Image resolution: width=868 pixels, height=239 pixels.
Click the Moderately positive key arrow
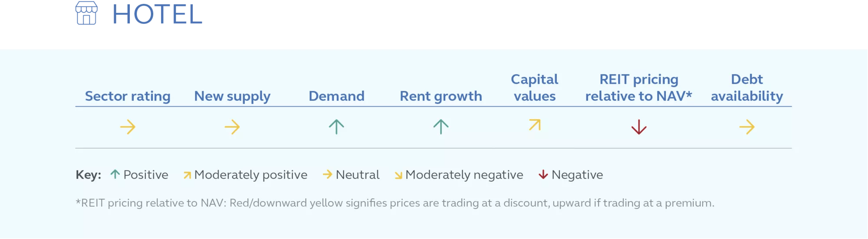(x=187, y=175)
